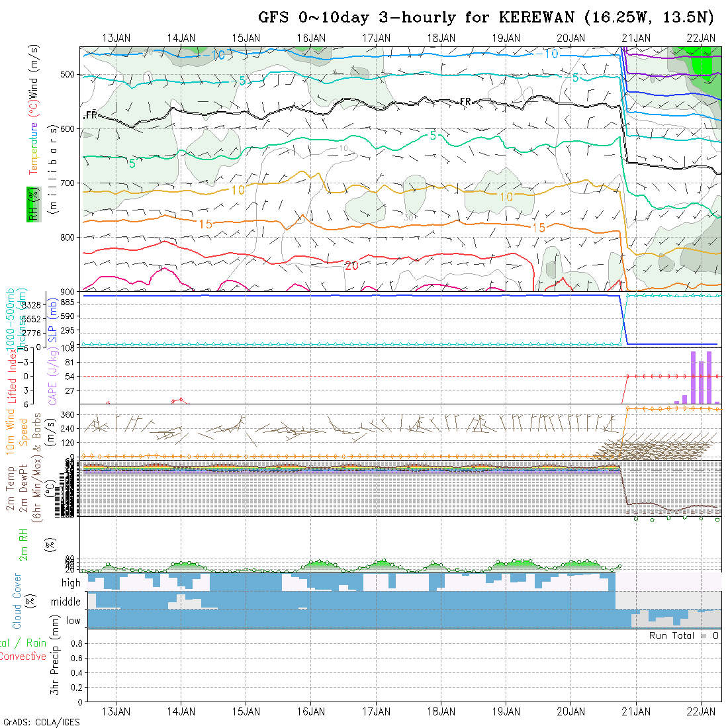The image size is (728, 728).
Task: Click the Run Total = 0 text
Action: click(684, 635)
